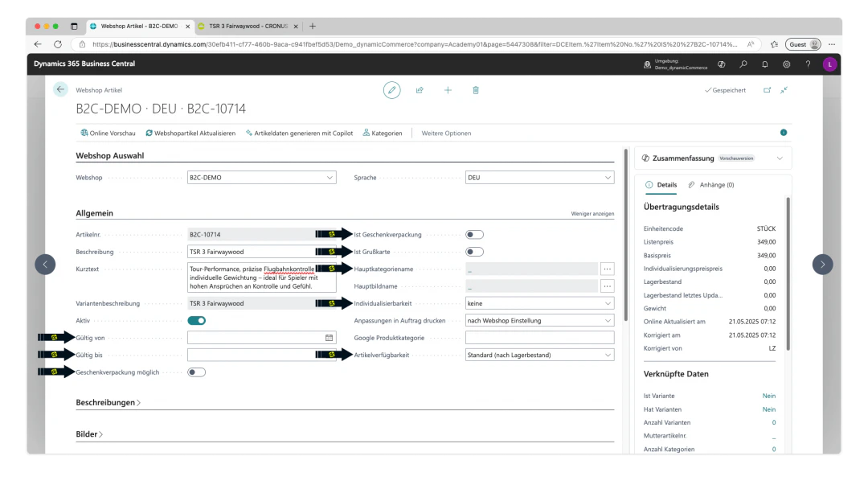The image size is (868, 489).
Task: Switch to the Anhänge (0) tab
Action: tap(711, 185)
